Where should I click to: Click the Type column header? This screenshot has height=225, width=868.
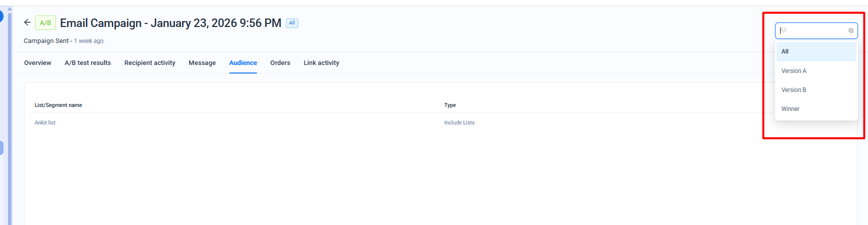(x=450, y=105)
